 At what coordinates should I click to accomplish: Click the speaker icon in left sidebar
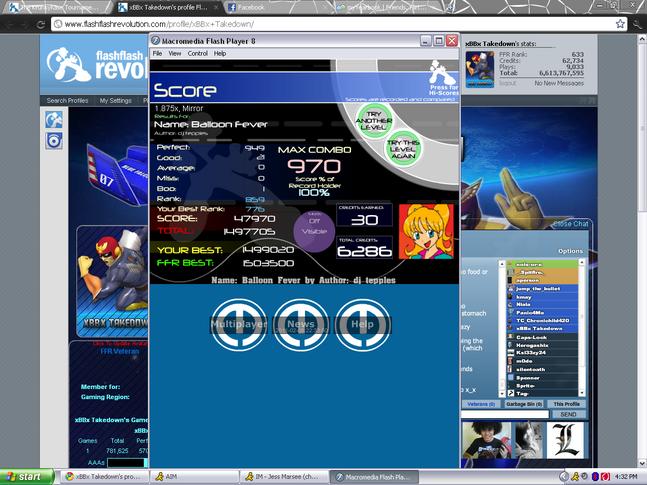[x=54, y=141]
